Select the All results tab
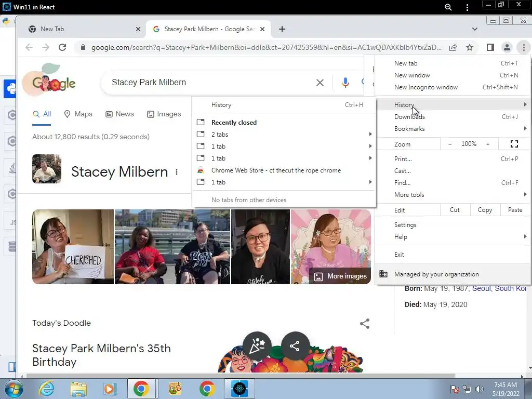 pos(42,114)
